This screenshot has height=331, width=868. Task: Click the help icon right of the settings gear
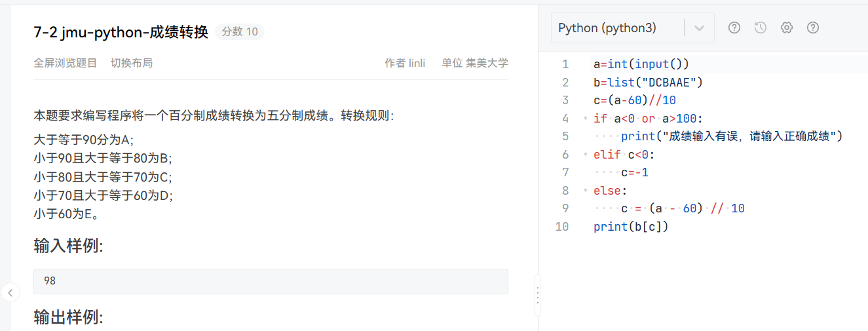point(813,28)
